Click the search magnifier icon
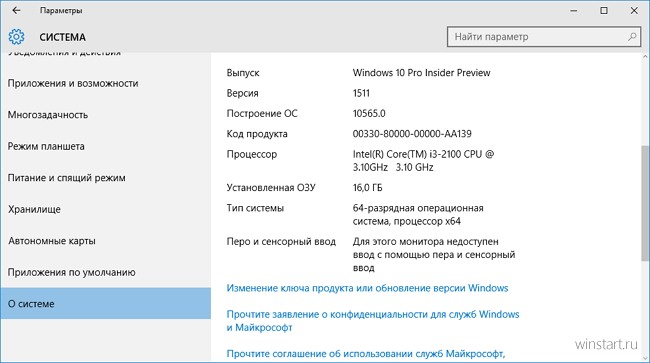This screenshot has width=650, height=363. coord(632,37)
